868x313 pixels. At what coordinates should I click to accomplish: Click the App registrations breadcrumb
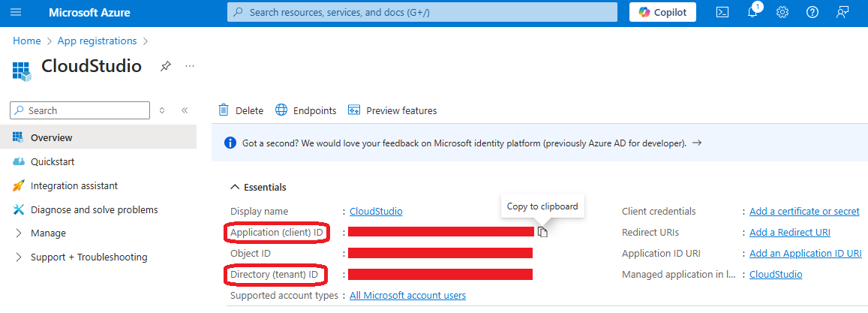[x=97, y=41]
